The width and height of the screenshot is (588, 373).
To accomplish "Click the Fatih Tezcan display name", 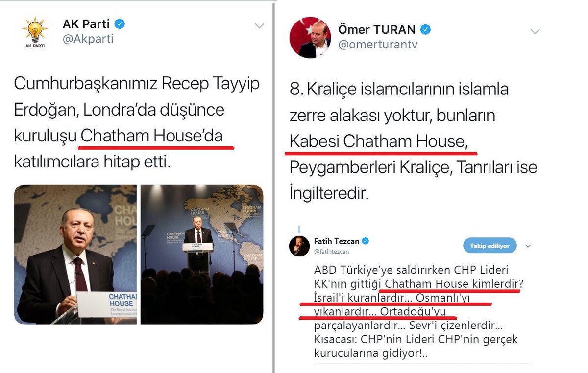I will 337,241.
